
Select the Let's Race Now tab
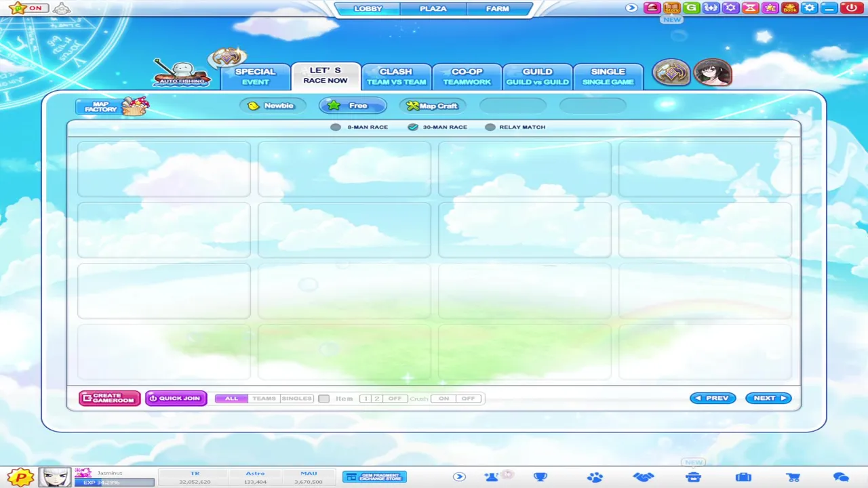(325, 75)
